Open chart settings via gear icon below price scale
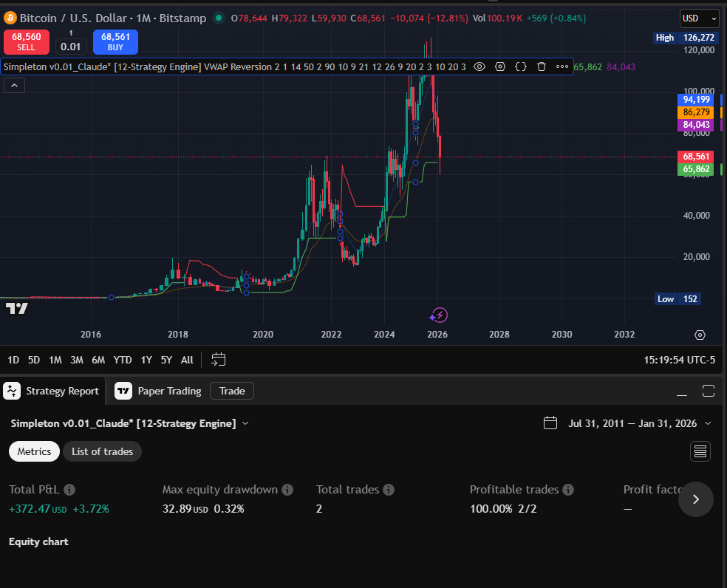The image size is (727, 588). click(x=700, y=335)
